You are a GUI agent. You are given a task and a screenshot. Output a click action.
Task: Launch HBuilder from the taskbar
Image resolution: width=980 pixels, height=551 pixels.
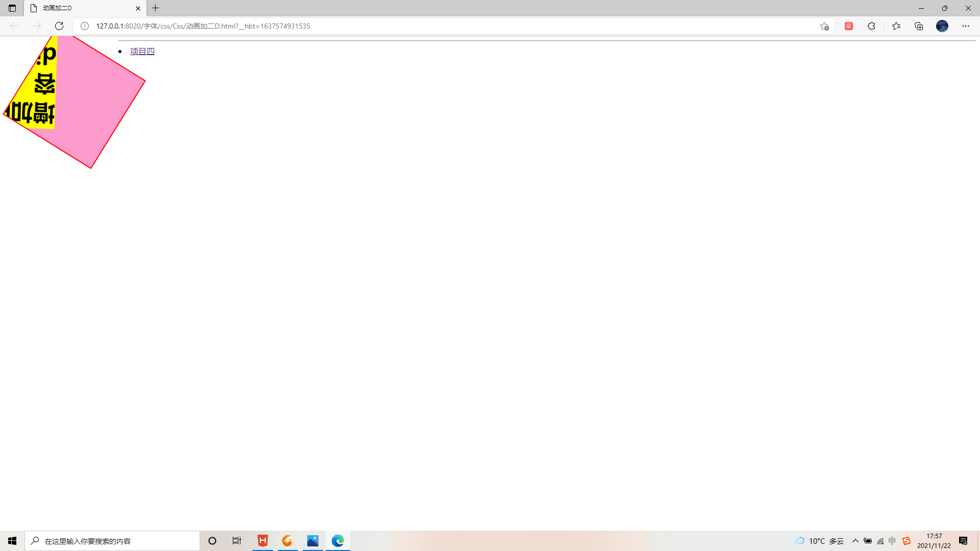(x=262, y=540)
